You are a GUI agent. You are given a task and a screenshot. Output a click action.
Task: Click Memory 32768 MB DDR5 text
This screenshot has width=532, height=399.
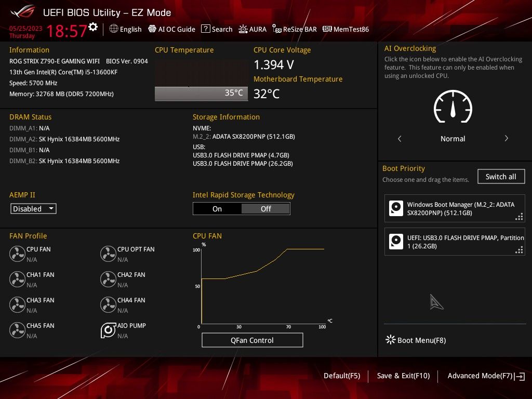point(61,94)
